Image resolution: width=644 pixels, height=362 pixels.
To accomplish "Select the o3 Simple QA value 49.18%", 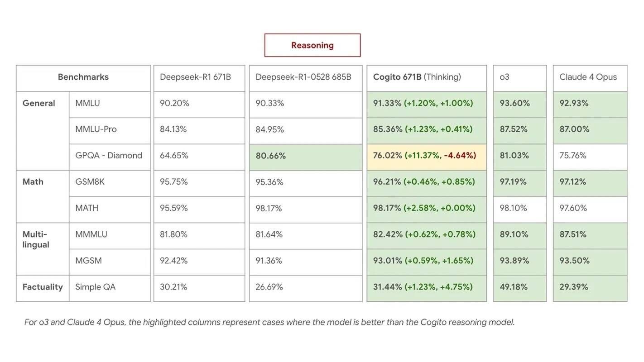I will tap(519, 287).
